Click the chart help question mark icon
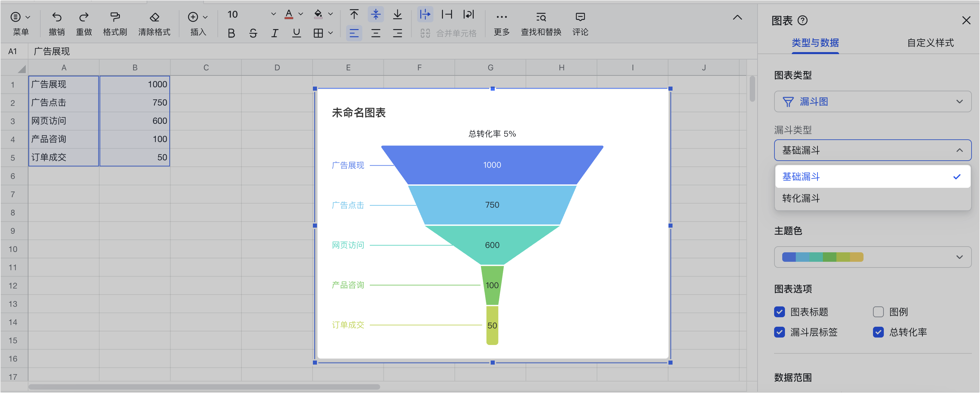Screen dimensions: 980x393 coord(802,21)
